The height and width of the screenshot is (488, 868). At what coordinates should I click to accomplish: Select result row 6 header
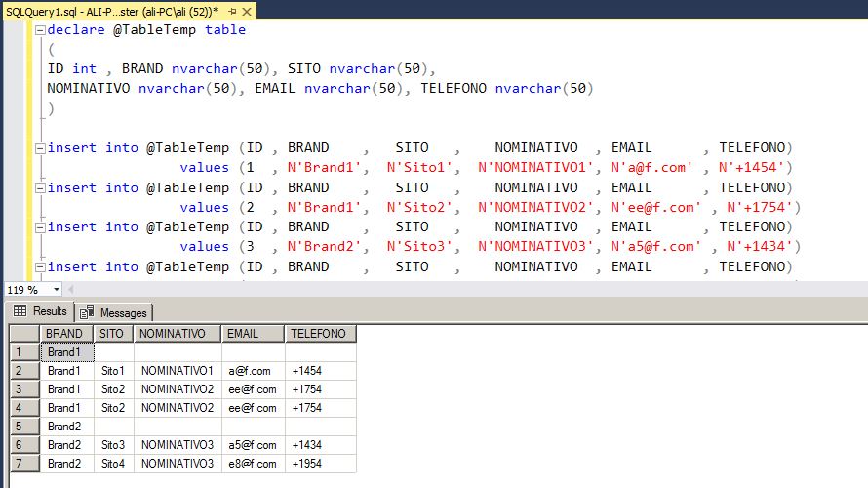click(25, 445)
